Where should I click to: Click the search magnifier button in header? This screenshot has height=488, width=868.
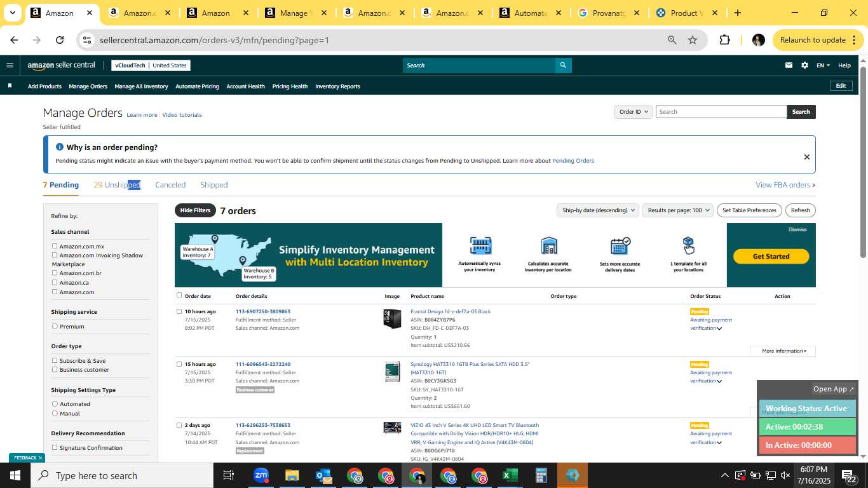pyautogui.click(x=562, y=65)
